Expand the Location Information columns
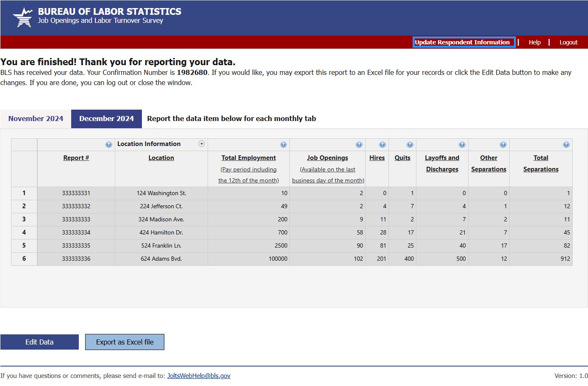This screenshot has width=588, height=386. pos(202,144)
